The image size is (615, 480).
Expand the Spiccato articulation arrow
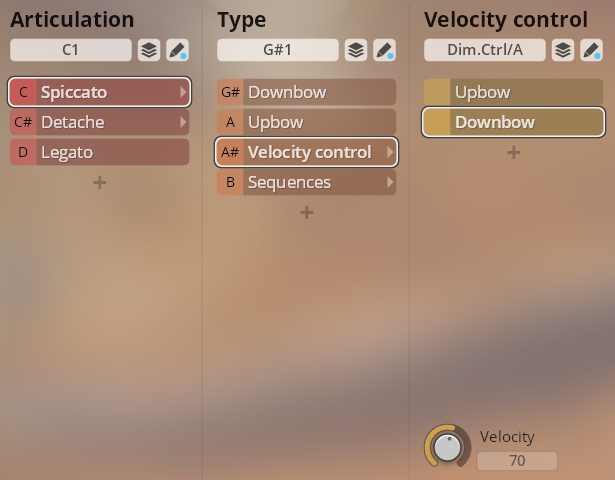(x=183, y=92)
